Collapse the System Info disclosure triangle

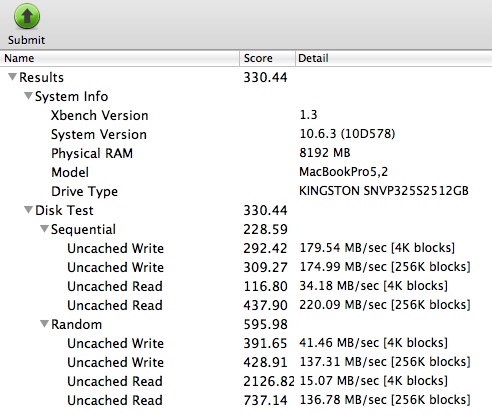coord(29,96)
